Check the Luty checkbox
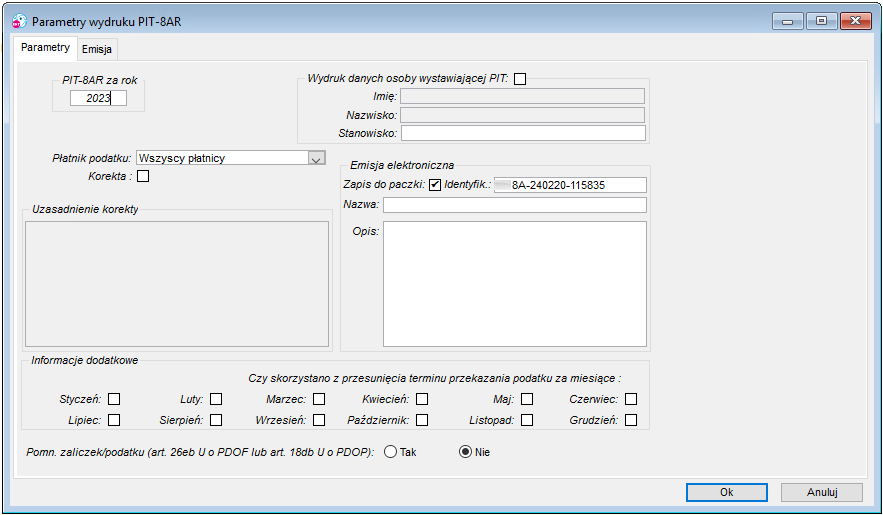The image size is (883, 515). tap(216, 399)
